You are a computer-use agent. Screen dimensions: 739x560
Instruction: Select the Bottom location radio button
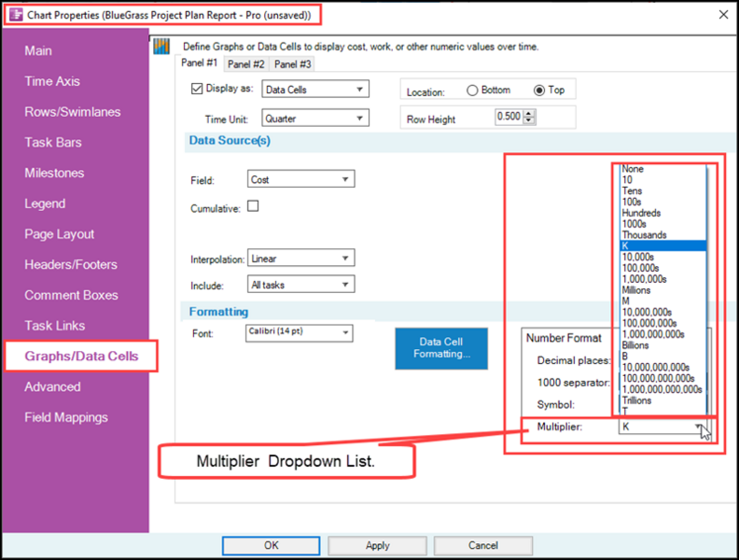(472, 90)
